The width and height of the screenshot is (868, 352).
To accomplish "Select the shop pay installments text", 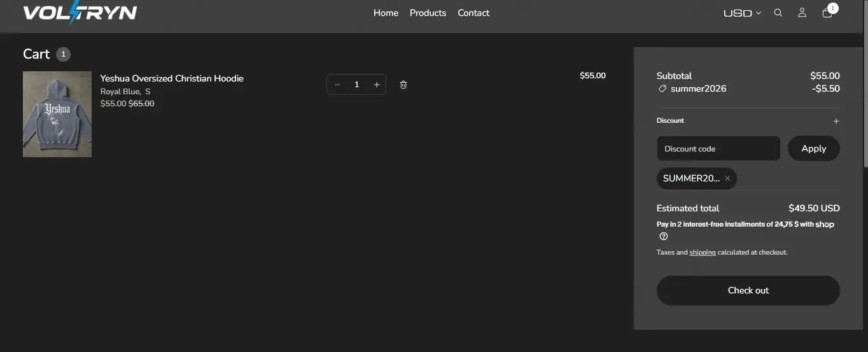I will (x=745, y=224).
